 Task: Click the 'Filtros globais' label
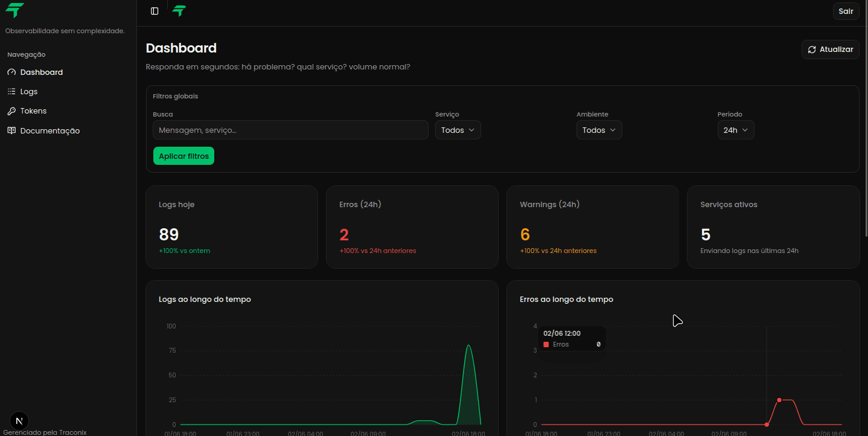coord(176,96)
